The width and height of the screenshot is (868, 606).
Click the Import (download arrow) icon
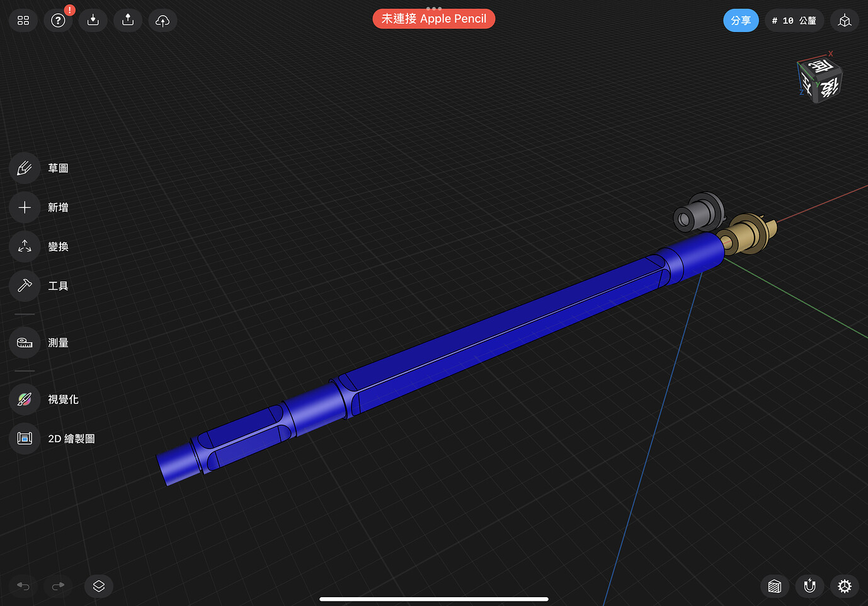(93, 20)
